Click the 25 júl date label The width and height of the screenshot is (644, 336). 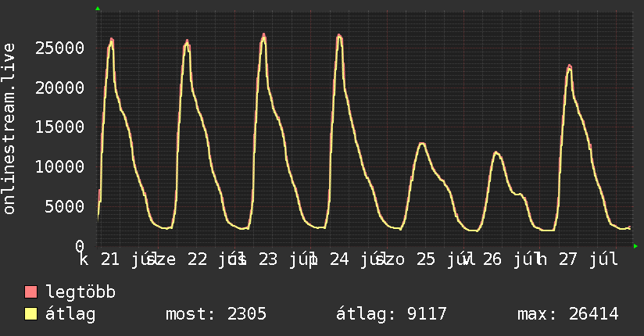[x=444, y=259]
